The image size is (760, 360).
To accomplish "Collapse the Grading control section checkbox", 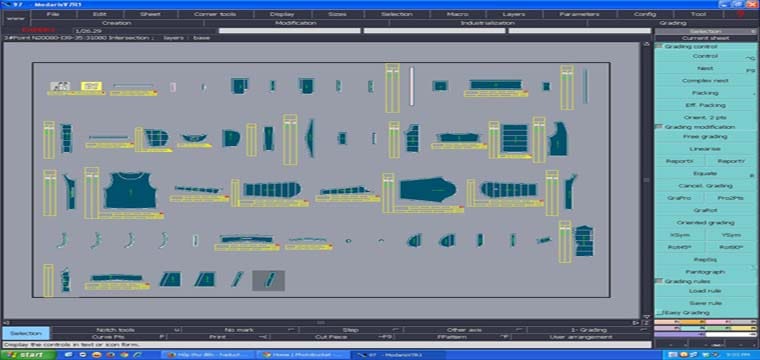I will [659, 47].
